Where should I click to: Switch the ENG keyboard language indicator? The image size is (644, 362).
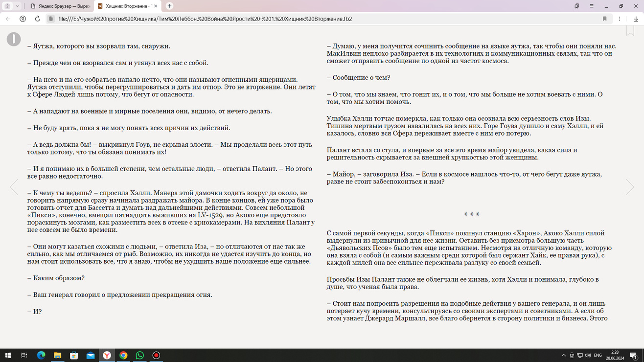[598, 355]
